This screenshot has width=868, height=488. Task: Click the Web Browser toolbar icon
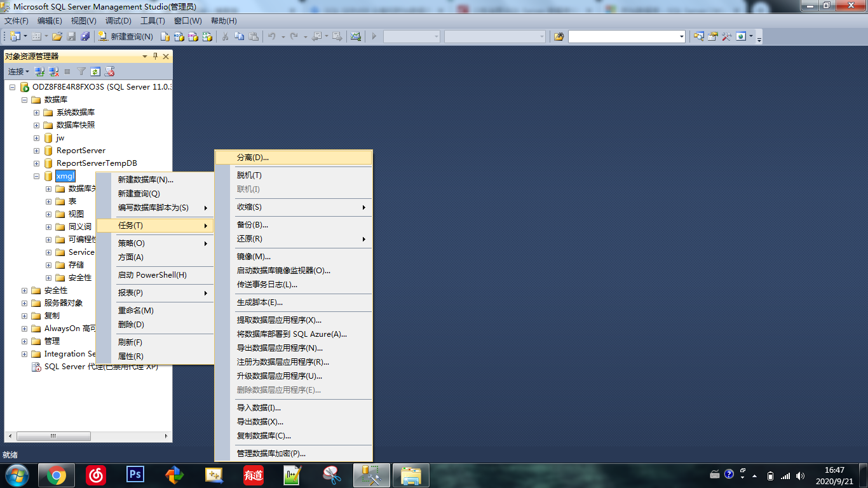(741, 37)
